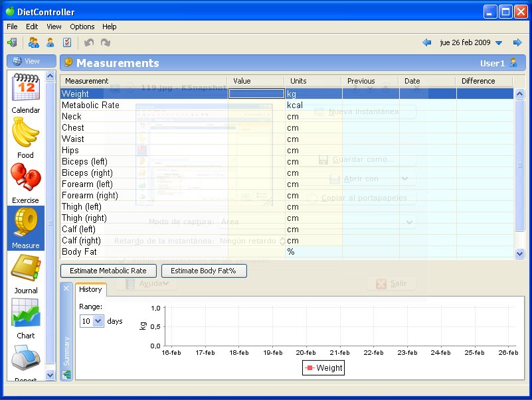Select the Waist measurement row
The height and width of the screenshot is (400, 532).
(x=287, y=139)
